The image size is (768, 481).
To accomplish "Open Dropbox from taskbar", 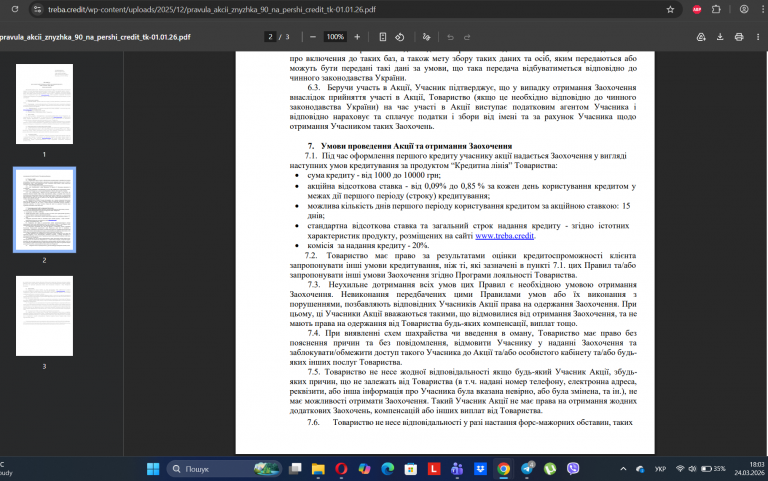I will point(480,469).
